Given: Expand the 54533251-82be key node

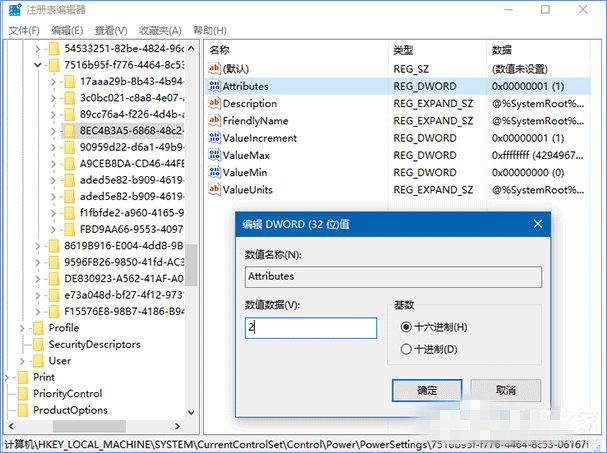Looking at the screenshot, I should tap(38, 48).
